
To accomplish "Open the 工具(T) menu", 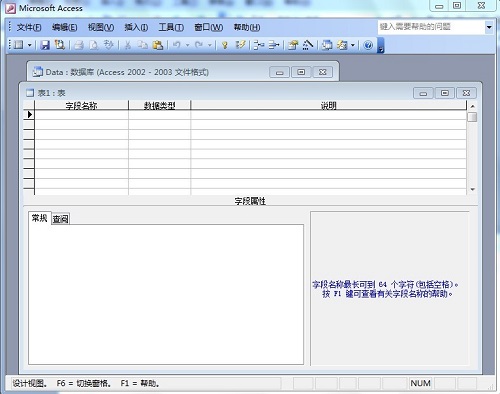I will pos(171,27).
